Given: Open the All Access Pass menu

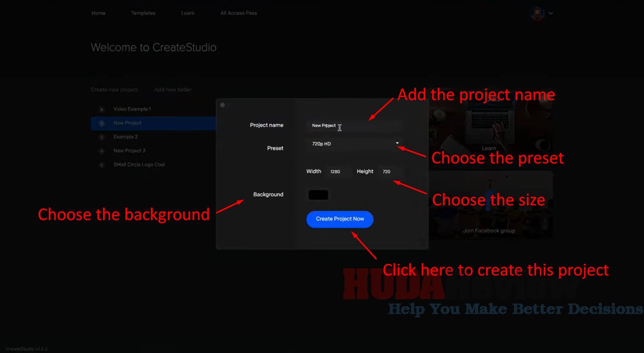Looking at the screenshot, I should 239,13.
